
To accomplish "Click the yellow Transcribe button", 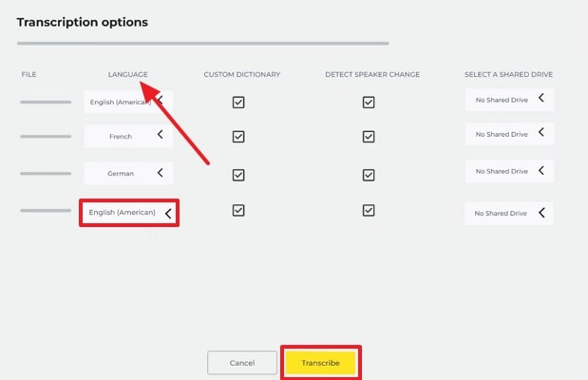I will pos(320,363).
